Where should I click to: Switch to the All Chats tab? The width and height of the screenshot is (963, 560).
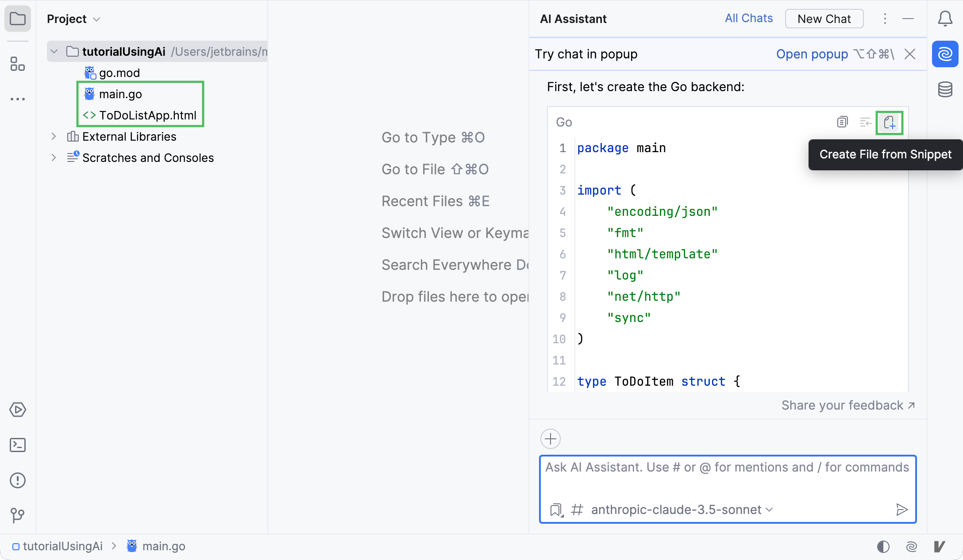748,19
